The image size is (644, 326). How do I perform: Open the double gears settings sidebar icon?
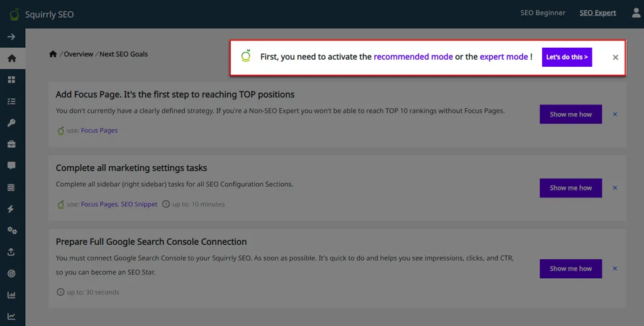point(12,230)
